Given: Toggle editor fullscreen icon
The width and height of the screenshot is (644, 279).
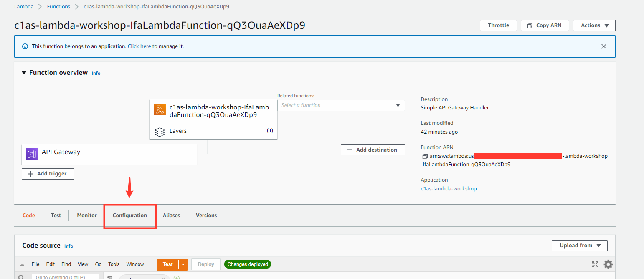Looking at the screenshot, I should (595, 264).
